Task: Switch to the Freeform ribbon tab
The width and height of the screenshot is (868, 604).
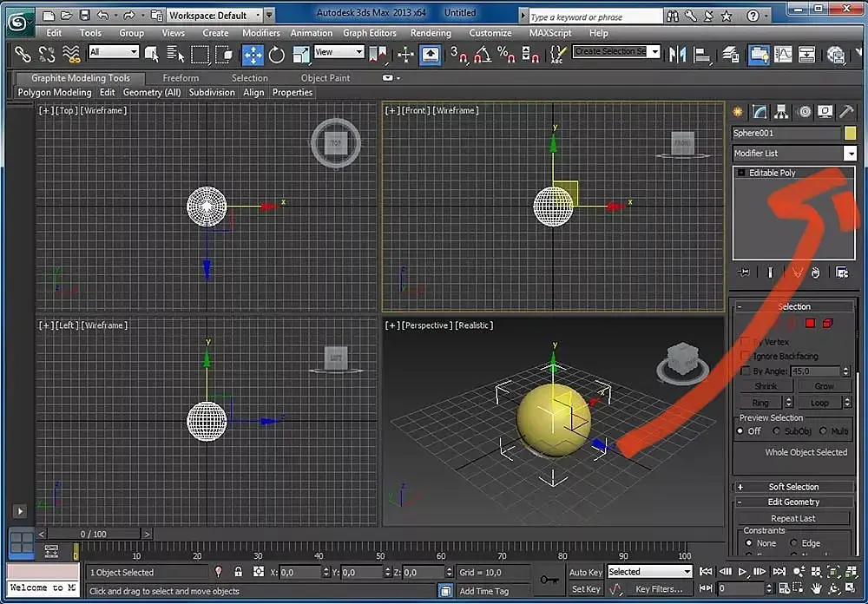Action: coord(181,78)
